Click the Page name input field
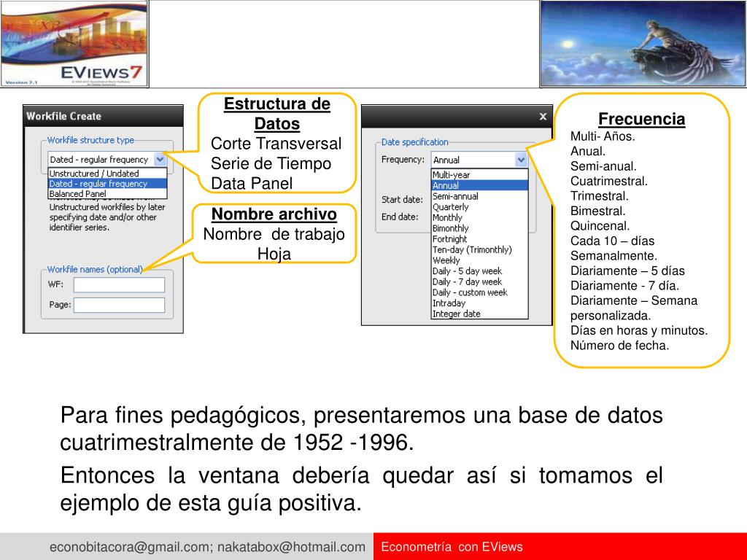 [x=119, y=305]
